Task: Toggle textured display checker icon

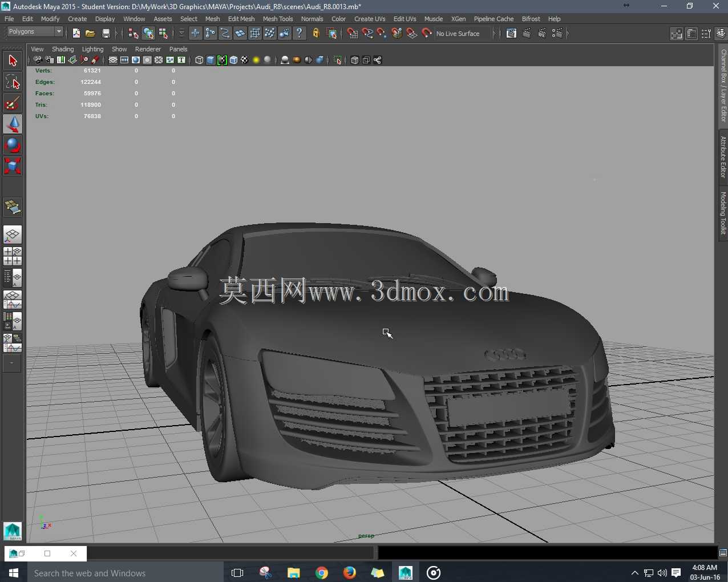Action: (245, 60)
